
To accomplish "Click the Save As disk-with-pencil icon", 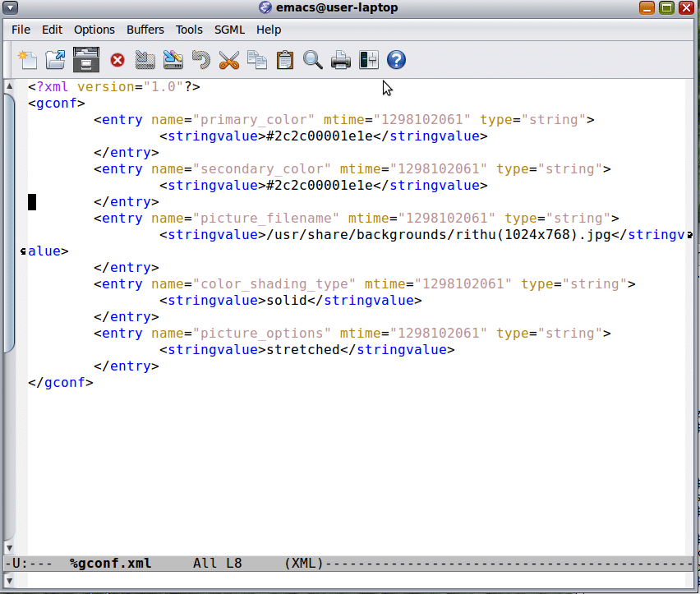I will [173, 60].
